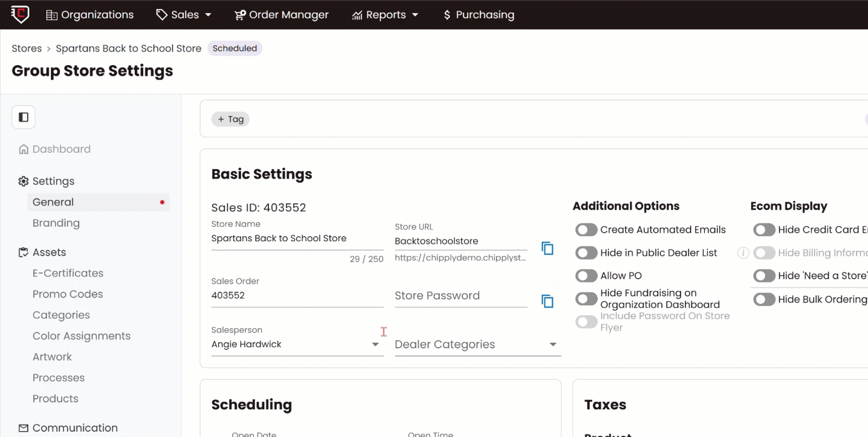The height and width of the screenshot is (437, 868).
Task: Open the Sales menu dropdown
Action: coord(184,15)
